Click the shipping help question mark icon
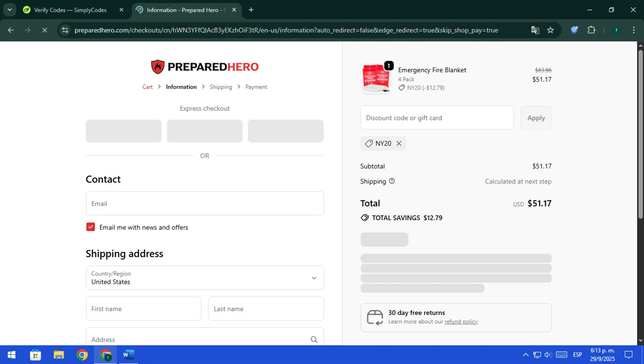Screen dimensions: 644x364 (392, 181)
